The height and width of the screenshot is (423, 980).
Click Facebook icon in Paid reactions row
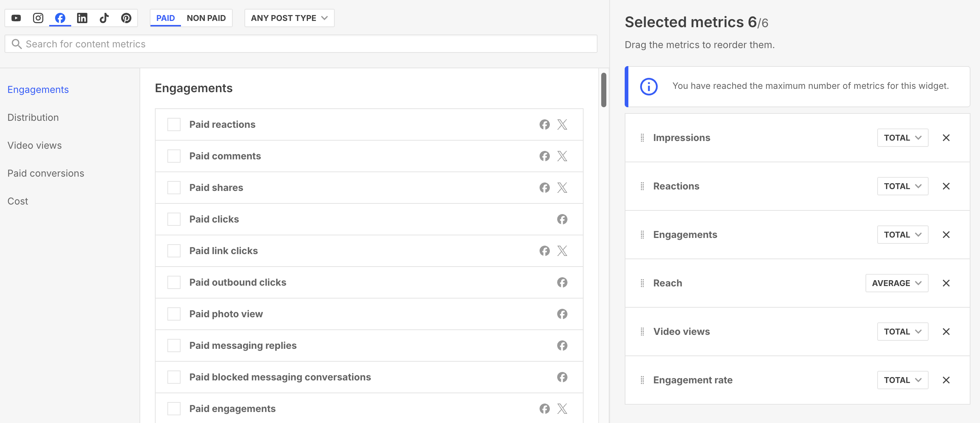pos(544,124)
